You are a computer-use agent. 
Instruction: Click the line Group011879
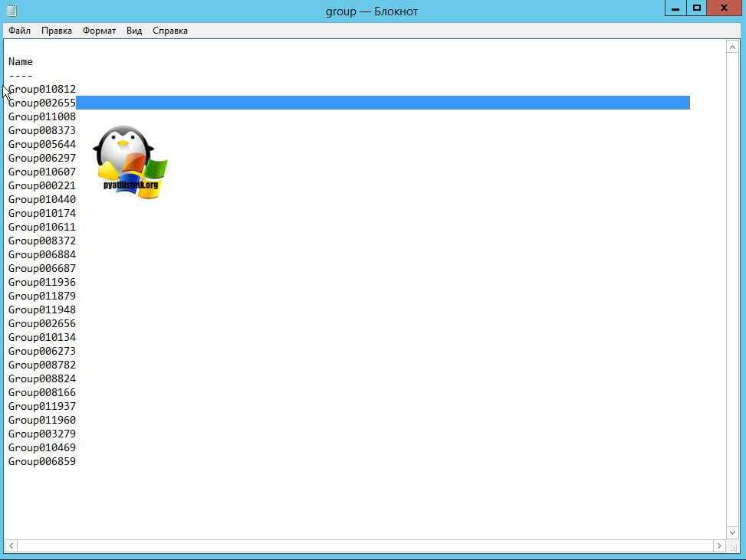pyautogui.click(x=42, y=296)
